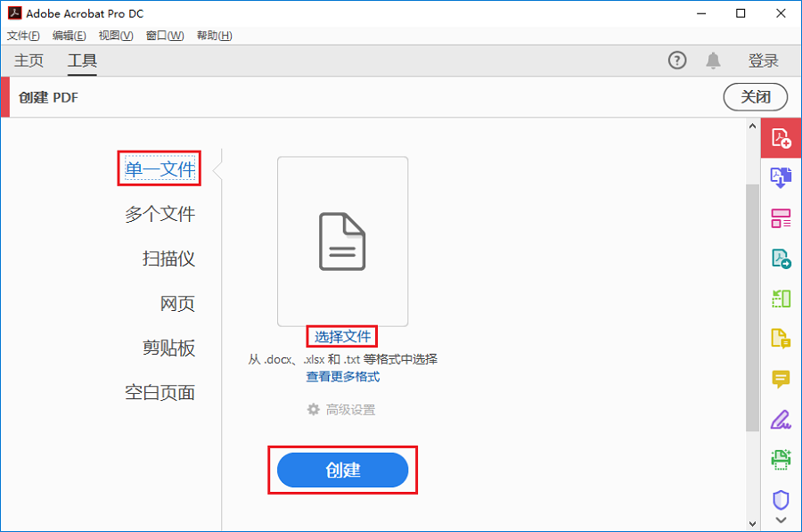Image resolution: width=802 pixels, height=532 pixels.
Task: Click the advanced settings gear icon
Action: tap(313, 409)
